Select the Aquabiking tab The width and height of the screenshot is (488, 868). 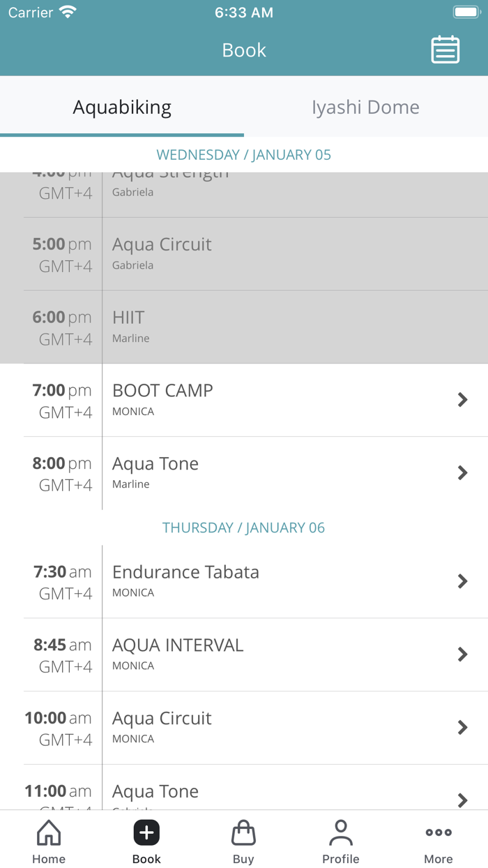click(x=122, y=107)
